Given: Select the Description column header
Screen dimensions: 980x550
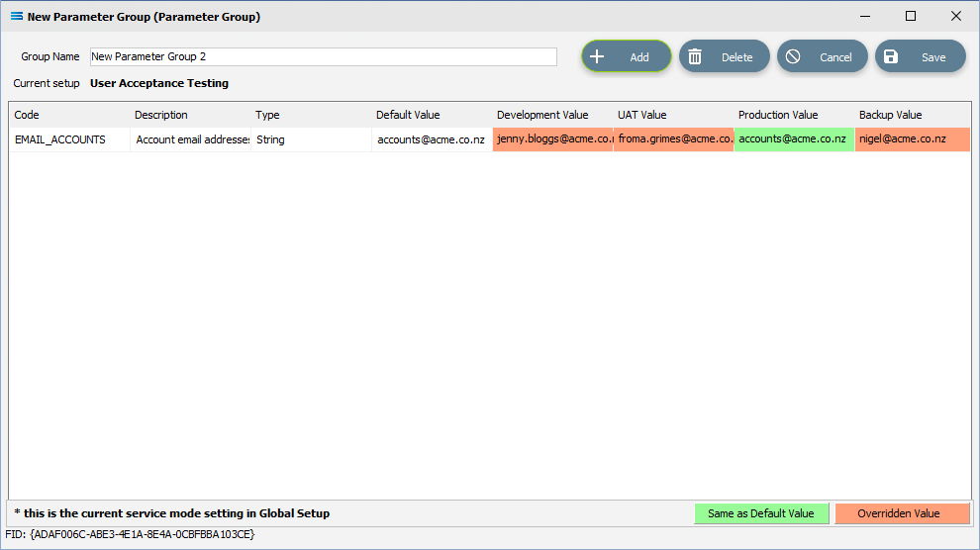Looking at the screenshot, I should (x=190, y=115).
